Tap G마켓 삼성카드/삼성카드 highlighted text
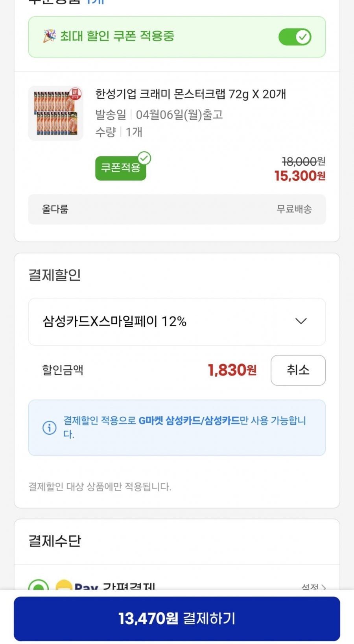 (x=189, y=420)
